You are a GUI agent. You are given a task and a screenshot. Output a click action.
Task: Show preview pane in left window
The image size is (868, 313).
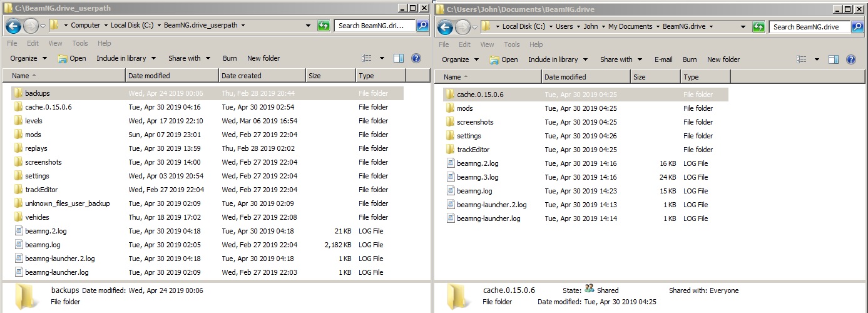tap(399, 58)
